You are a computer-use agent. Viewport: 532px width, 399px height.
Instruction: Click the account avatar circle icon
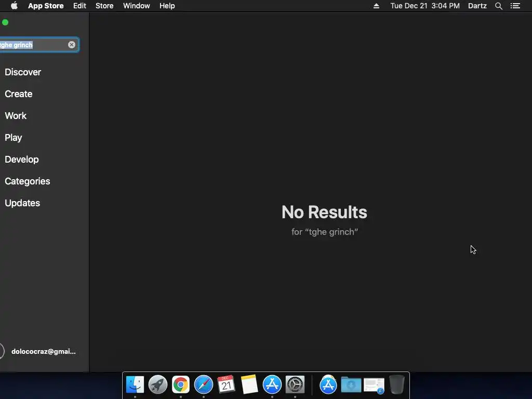pyautogui.click(x=1, y=351)
